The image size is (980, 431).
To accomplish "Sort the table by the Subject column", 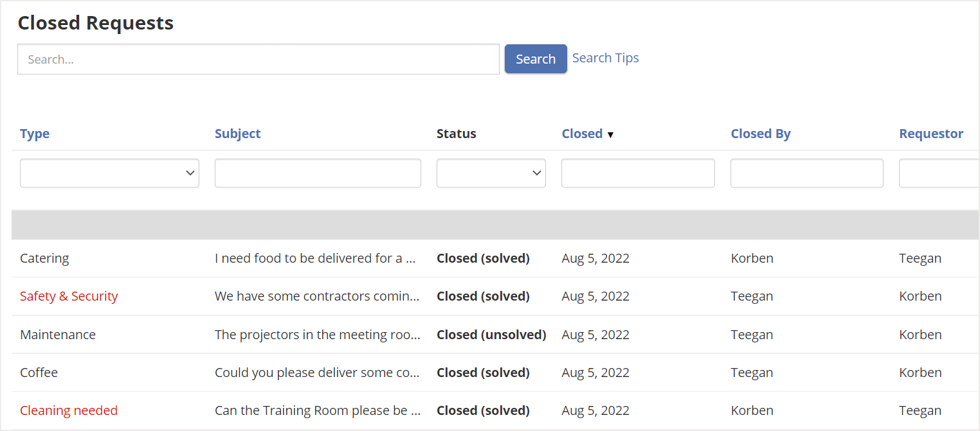I will pos(237,134).
